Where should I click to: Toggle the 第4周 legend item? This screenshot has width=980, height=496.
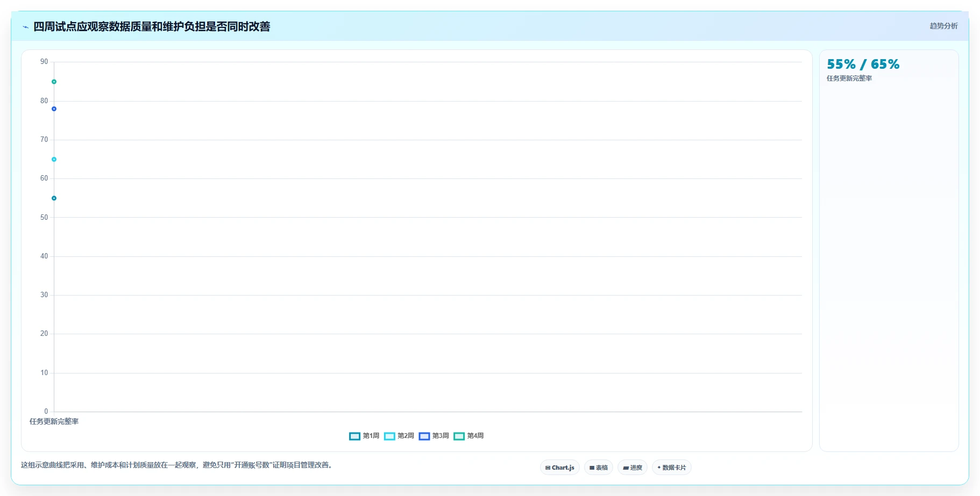(x=468, y=436)
